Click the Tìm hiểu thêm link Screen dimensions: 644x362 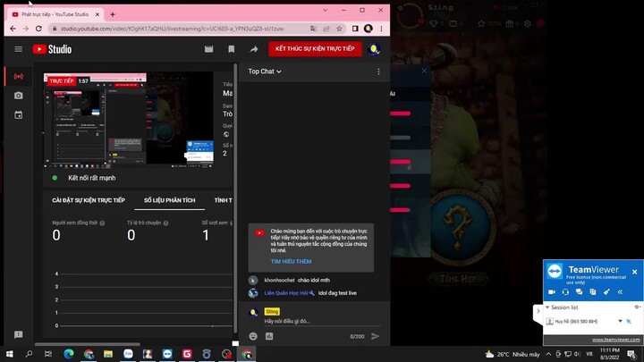click(291, 262)
